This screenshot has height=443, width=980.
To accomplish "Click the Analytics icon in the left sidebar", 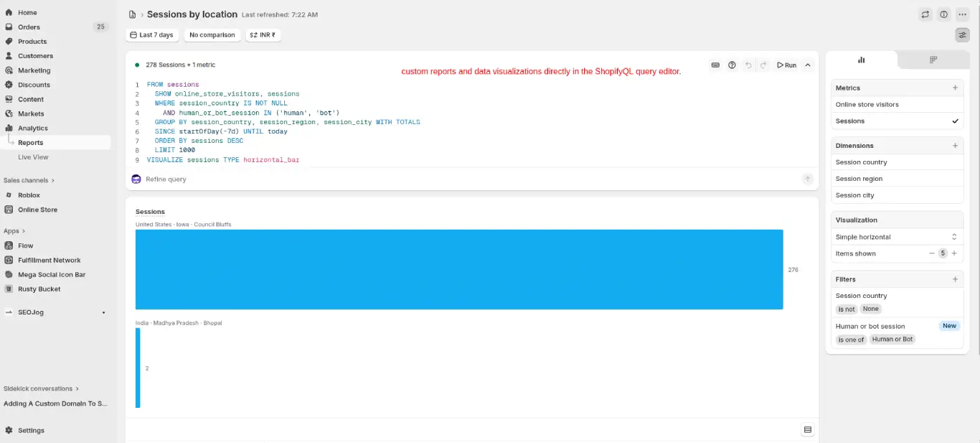I will [11, 128].
